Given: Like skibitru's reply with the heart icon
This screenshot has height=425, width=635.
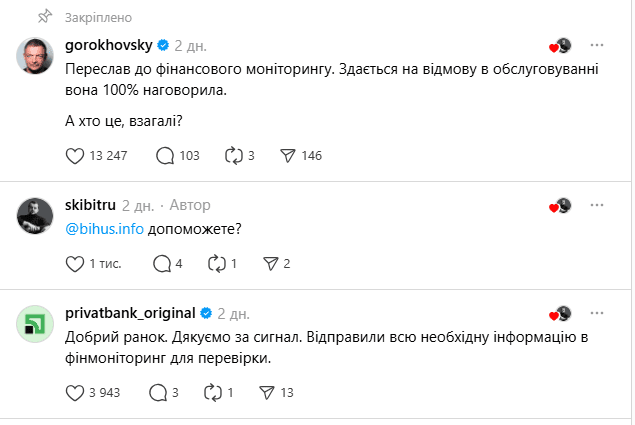Looking at the screenshot, I should [x=74, y=264].
